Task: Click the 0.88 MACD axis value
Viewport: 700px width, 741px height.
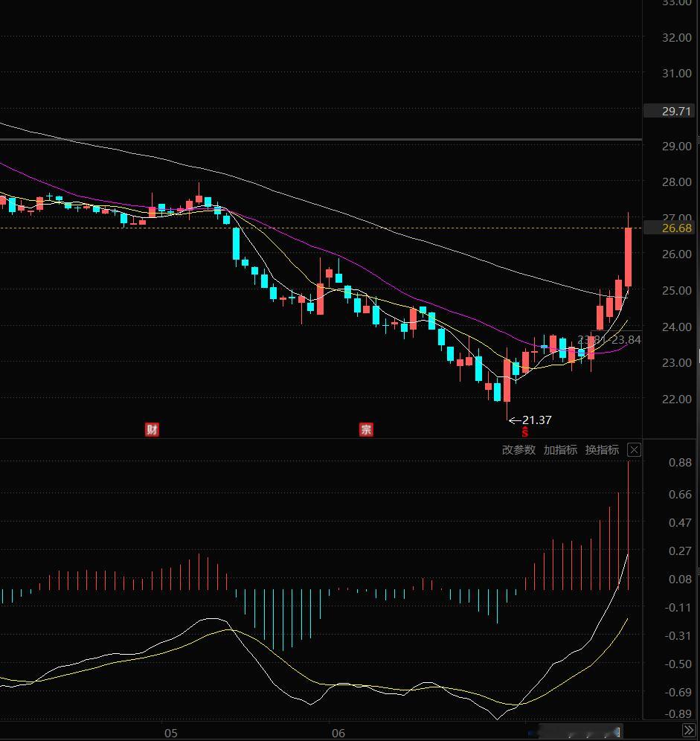Action: (680, 462)
